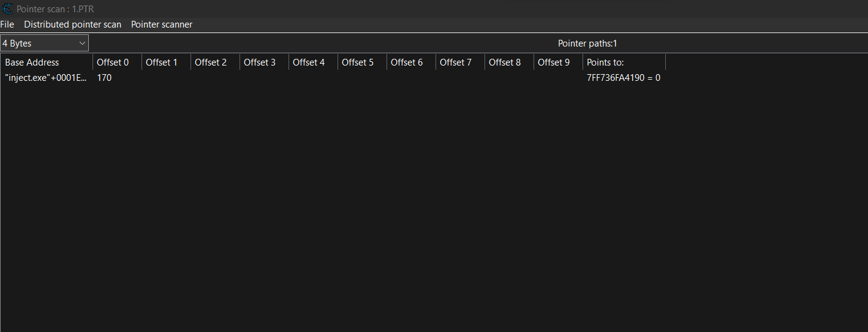Click the Pointer paths:1 label
This screenshot has width=868, height=332.
pos(587,43)
